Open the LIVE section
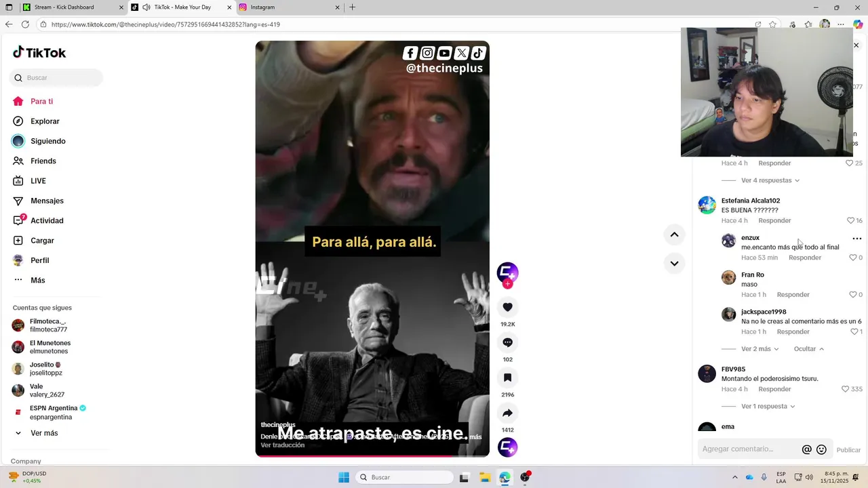868x488 pixels. pos(38,181)
